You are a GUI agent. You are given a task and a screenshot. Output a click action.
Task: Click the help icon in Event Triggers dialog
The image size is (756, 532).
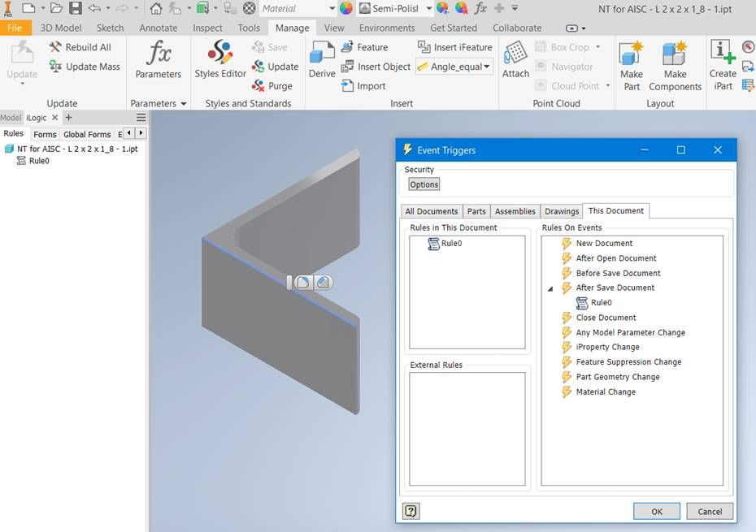coord(411,511)
